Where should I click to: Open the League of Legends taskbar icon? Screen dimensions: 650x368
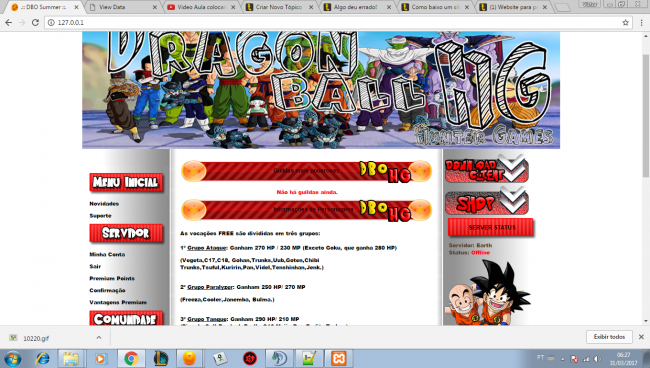coord(161,358)
